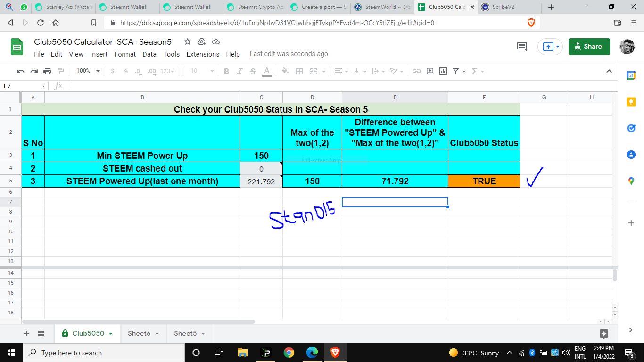This screenshot has height=362, width=644.
Task: Open the font size 10 dropdown
Action: tap(202, 71)
